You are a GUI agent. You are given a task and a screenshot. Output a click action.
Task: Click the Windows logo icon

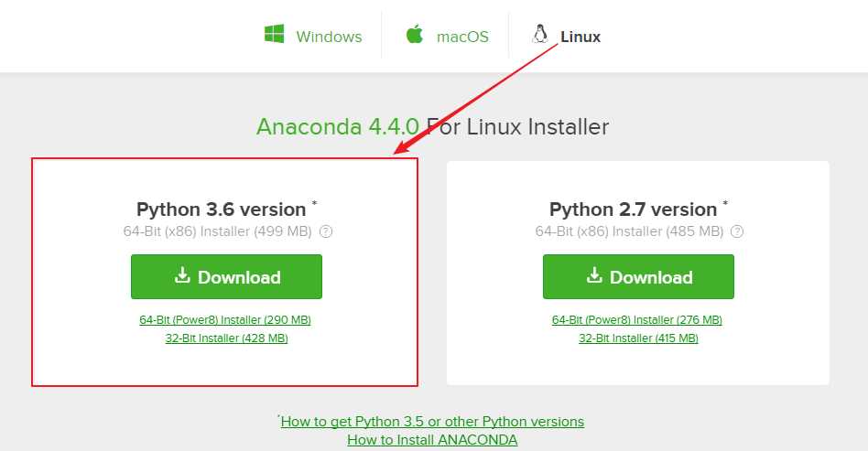(x=274, y=34)
